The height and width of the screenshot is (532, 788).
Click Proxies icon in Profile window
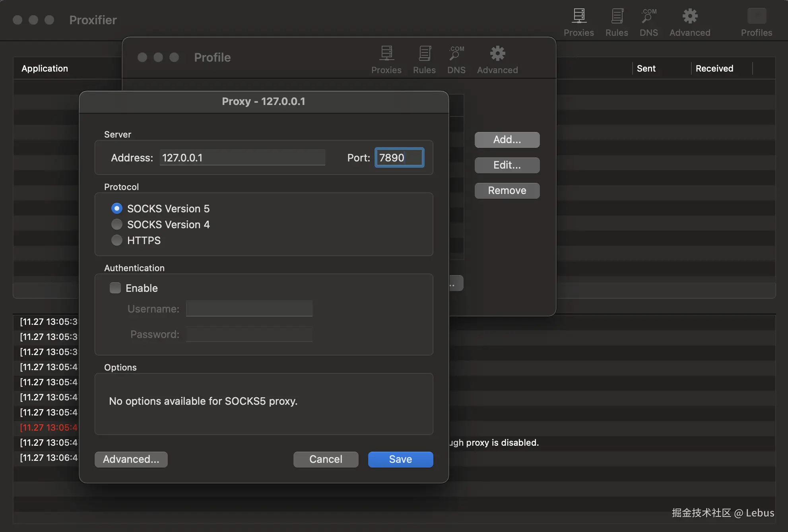click(x=386, y=60)
